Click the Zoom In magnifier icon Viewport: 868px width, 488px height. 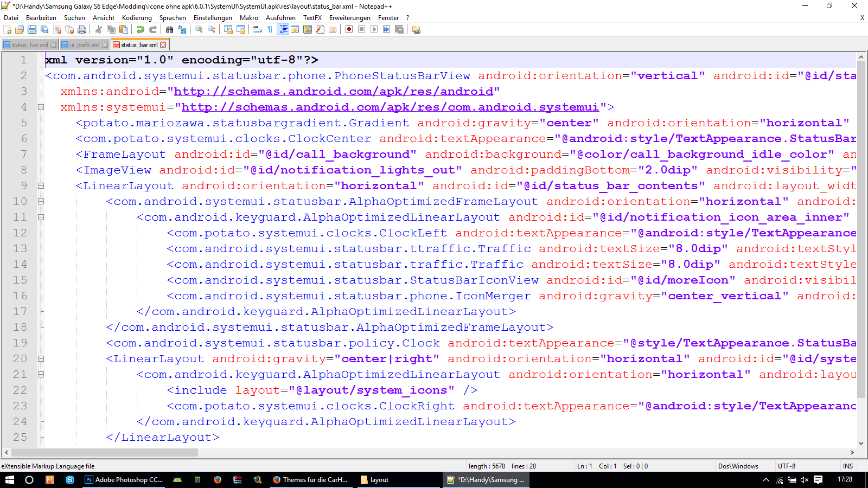199,29
